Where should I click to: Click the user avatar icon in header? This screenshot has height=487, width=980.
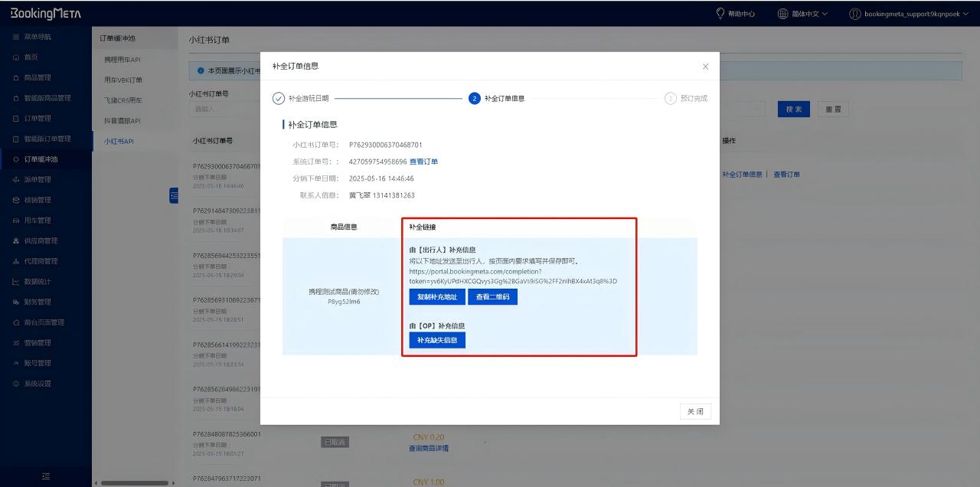855,14
